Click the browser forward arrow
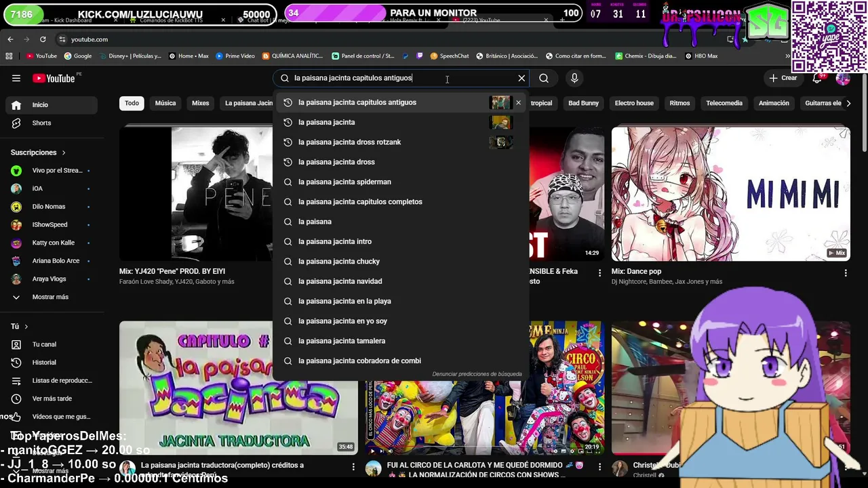This screenshot has height=488, width=868. [26, 39]
